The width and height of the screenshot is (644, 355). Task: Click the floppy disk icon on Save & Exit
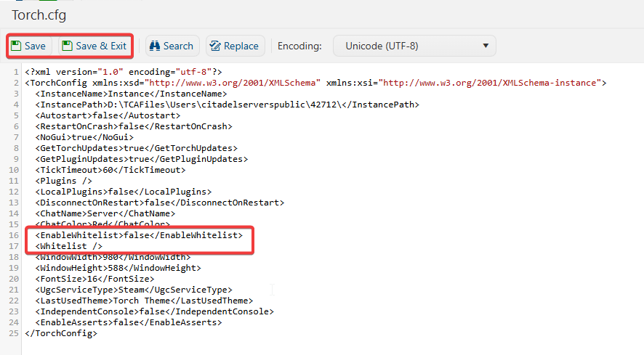pyautogui.click(x=68, y=46)
